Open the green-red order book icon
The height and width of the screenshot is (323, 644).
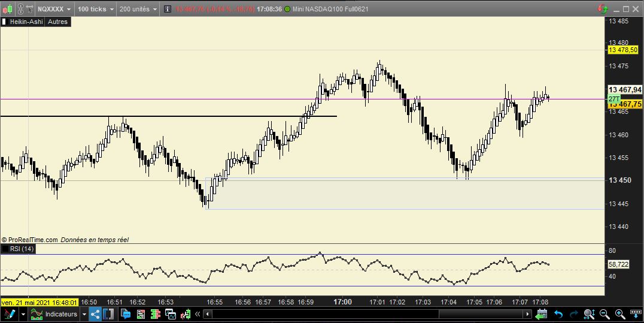[155, 315]
